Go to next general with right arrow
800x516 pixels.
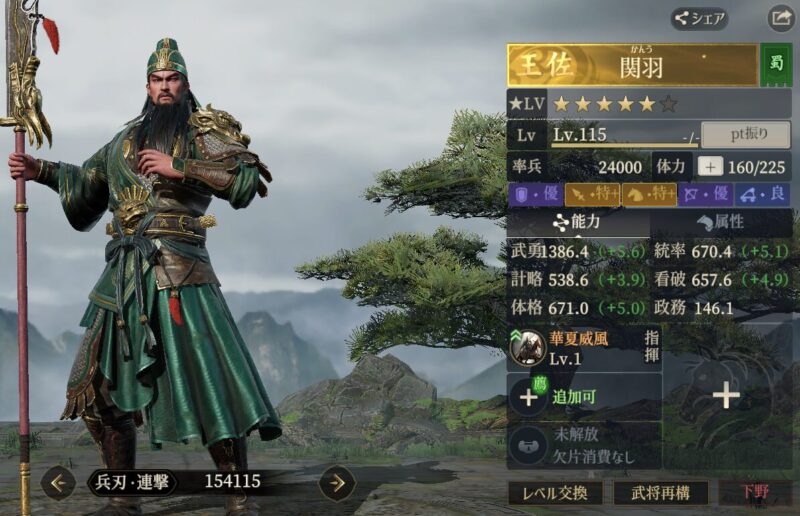pos(337,482)
